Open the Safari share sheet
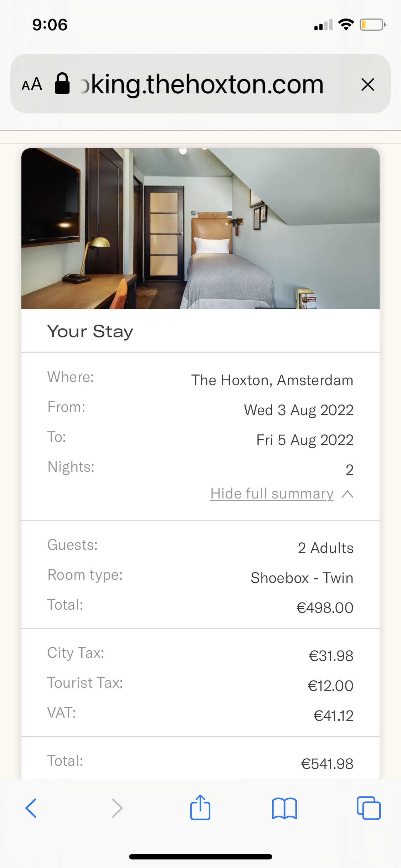The height and width of the screenshot is (868, 401). tap(200, 807)
